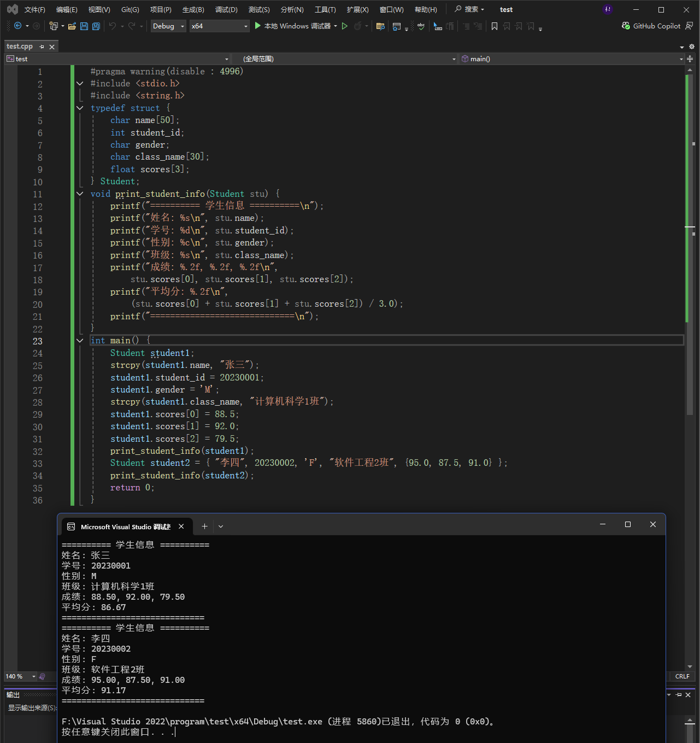Image resolution: width=700 pixels, height=743 pixels.
Task: Open the 调试(D) menu
Action: [226, 9]
